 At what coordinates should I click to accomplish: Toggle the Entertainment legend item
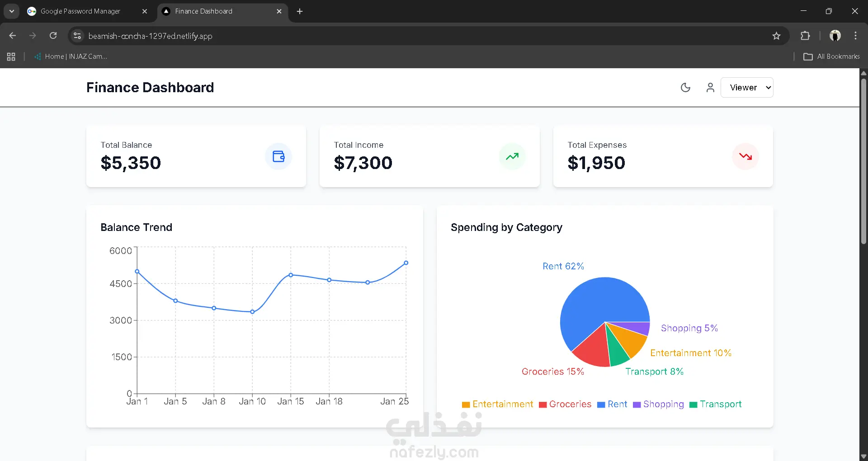498,404
